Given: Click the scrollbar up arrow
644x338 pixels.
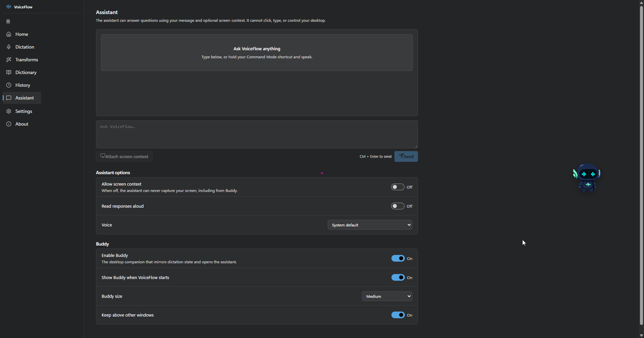Looking at the screenshot, I should click(x=641, y=3).
